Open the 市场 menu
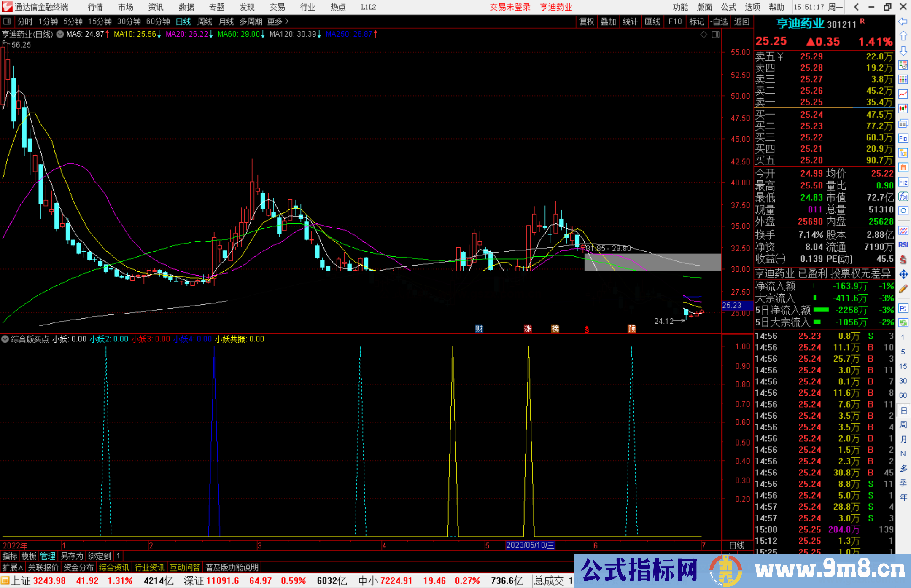Image resolution: width=911 pixels, height=588 pixels. (x=126, y=7)
